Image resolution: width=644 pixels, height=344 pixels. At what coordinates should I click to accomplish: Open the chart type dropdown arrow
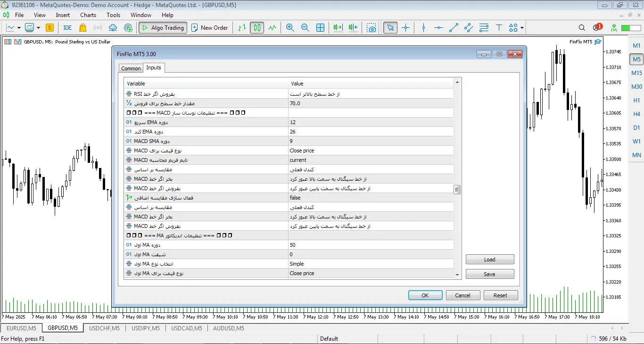coord(19,28)
